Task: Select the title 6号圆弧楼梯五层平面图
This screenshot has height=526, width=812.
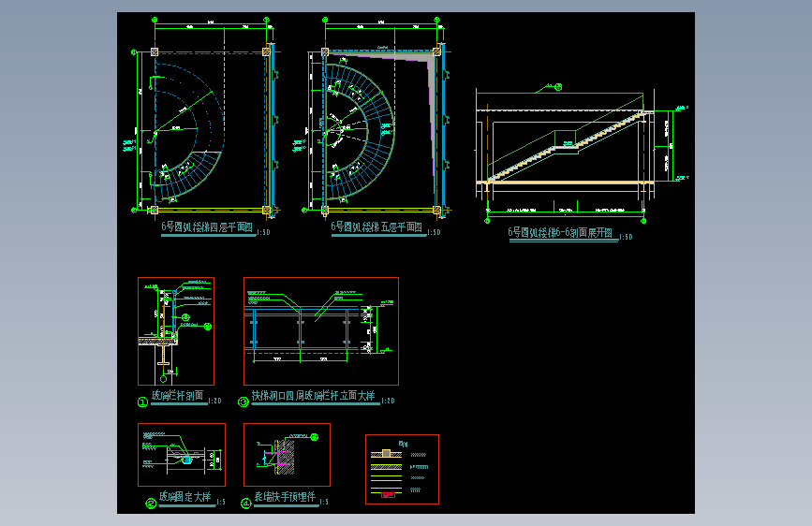Action: [x=376, y=226]
